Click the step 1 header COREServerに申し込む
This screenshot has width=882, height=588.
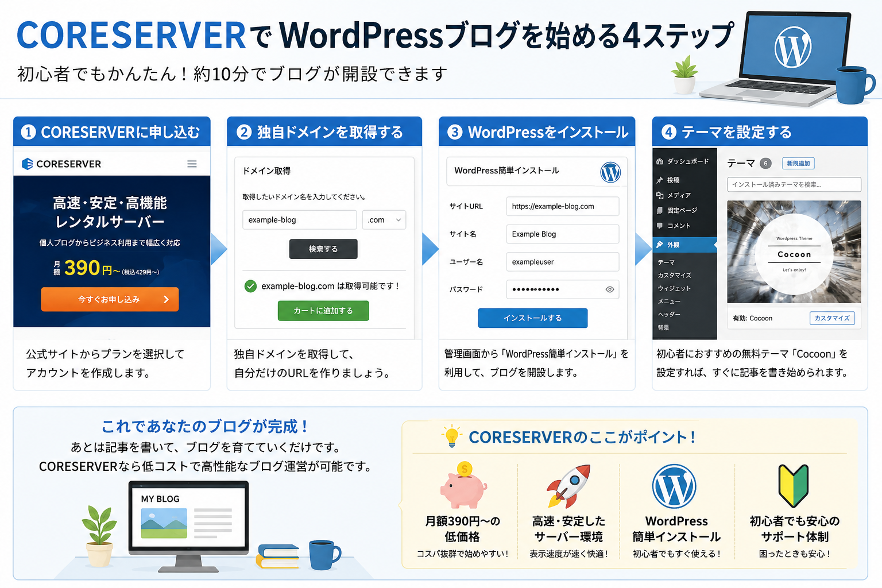[112, 131]
